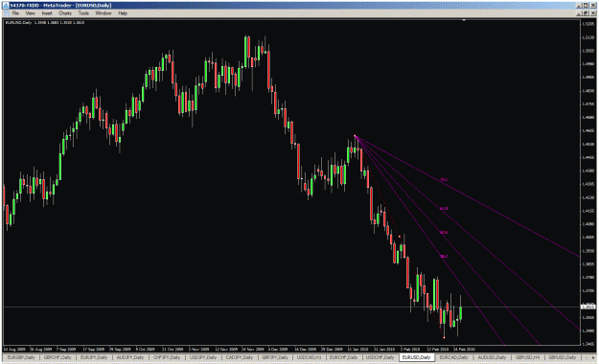The image size is (599, 364).
Task: Select the Fibonacci fan upper anchor point
Action: pos(355,136)
